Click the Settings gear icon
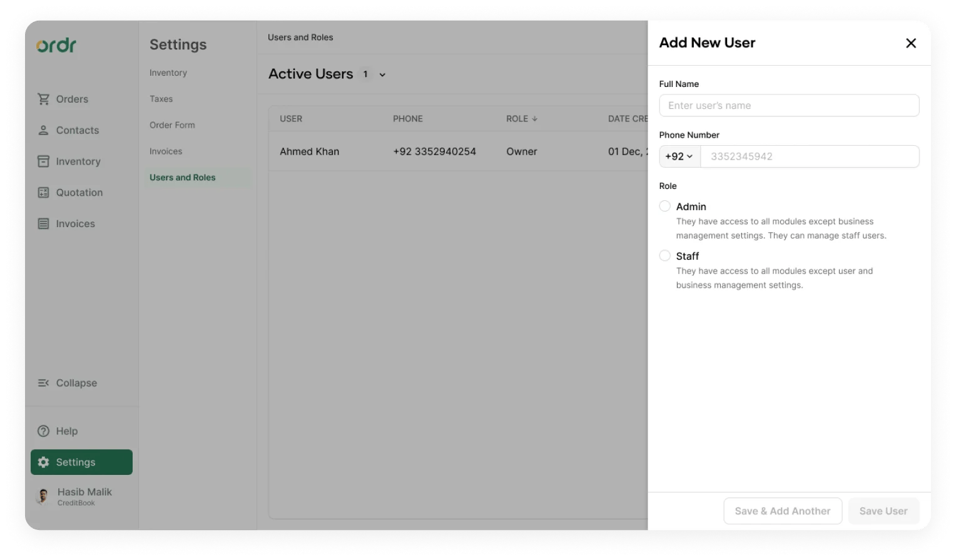 click(x=43, y=462)
